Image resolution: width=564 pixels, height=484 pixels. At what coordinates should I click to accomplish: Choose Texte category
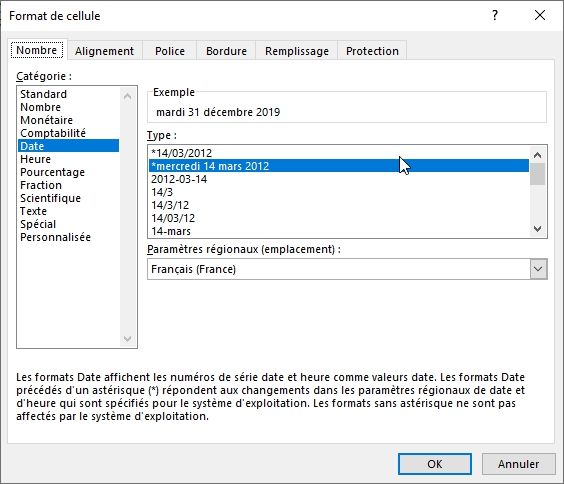pyautogui.click(x=68, y=211)
